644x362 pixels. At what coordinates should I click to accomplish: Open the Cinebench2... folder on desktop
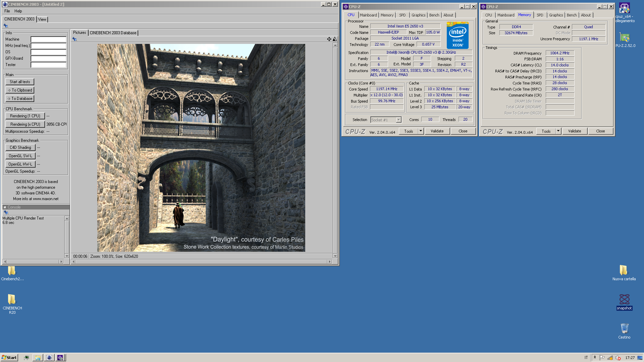tap(12, 273)
